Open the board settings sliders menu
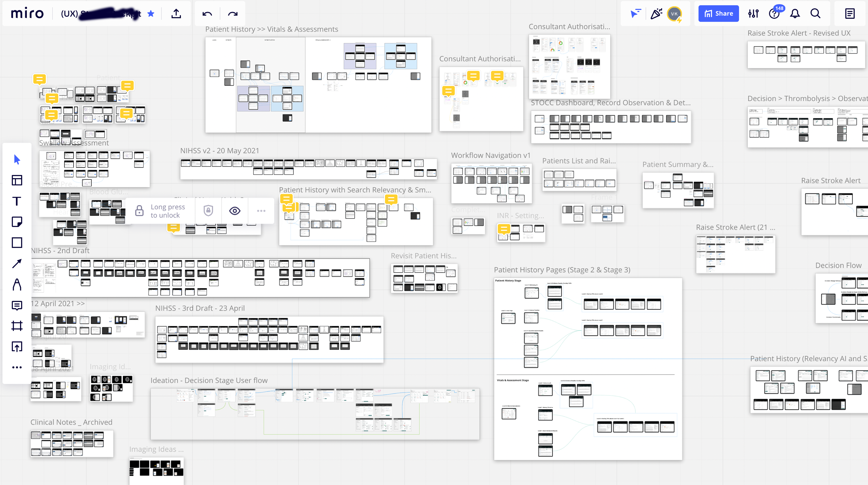 point(753,14)
